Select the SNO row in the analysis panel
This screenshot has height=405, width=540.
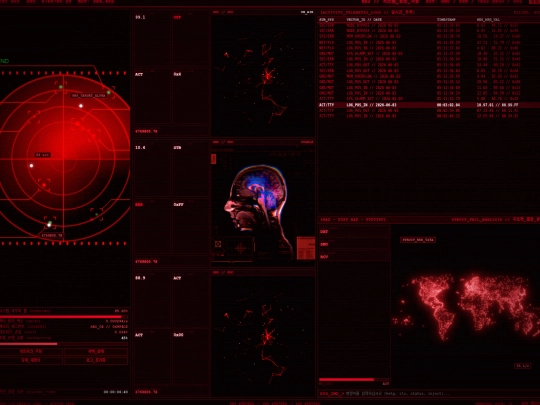354,244
